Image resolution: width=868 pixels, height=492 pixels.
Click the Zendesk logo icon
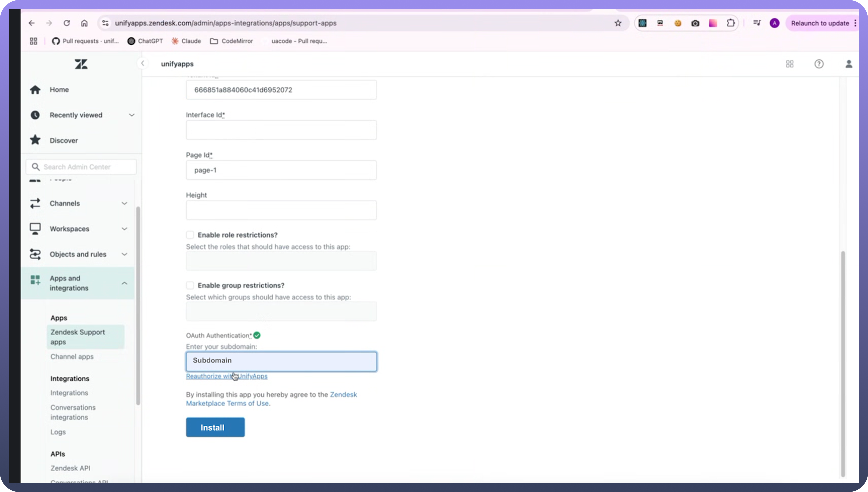tap(81, 64)
